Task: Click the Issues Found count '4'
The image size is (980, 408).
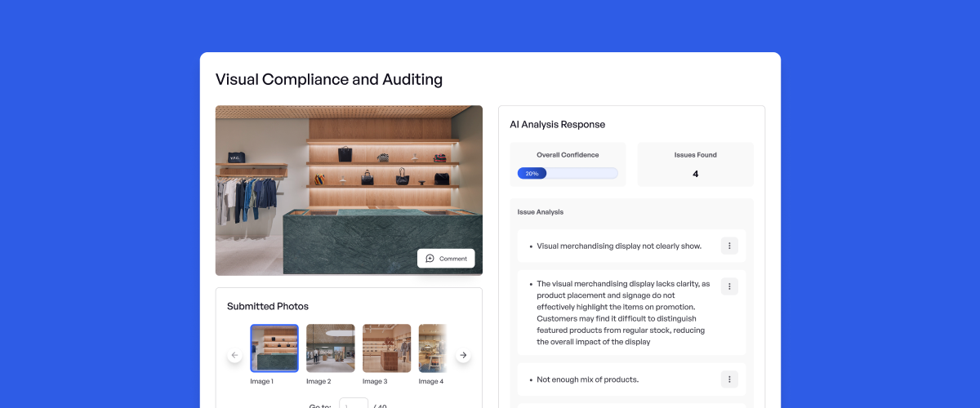Action: coord(696,174)
